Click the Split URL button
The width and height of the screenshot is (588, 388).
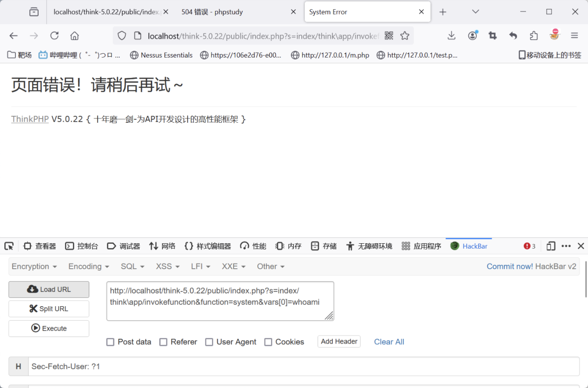pos(49,309)
